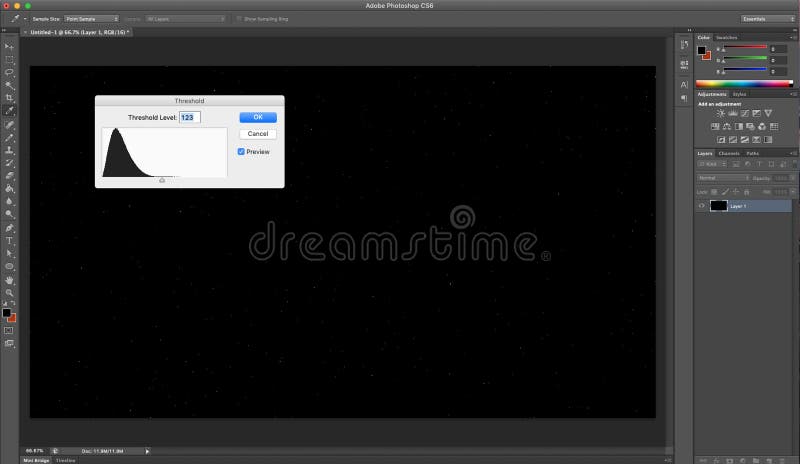800x464 pixels.
Task: Open the Timeline tab
Action: coord(65,460)
